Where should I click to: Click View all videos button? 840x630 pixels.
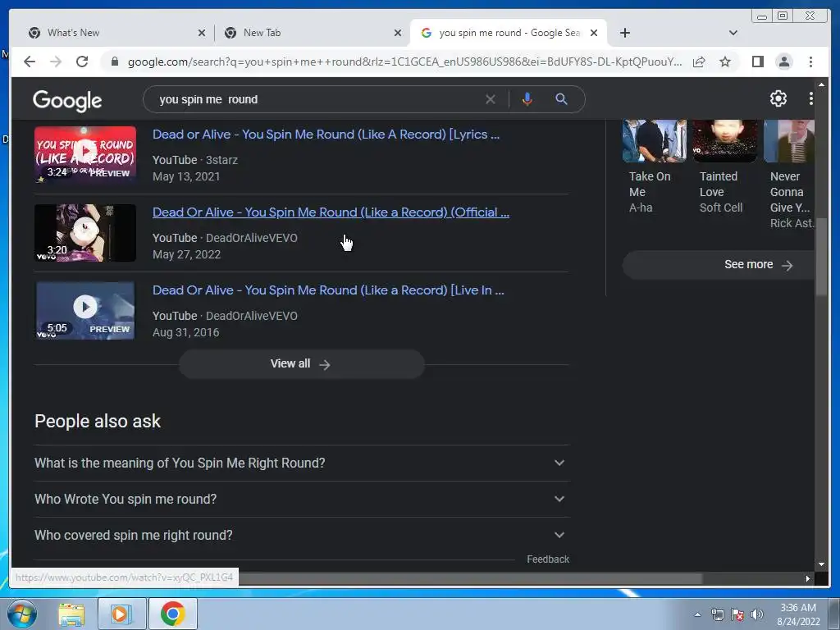301,363
